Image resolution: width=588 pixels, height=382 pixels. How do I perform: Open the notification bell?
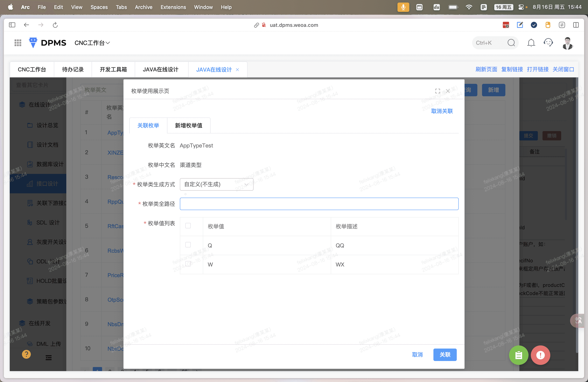click(531, 43)
